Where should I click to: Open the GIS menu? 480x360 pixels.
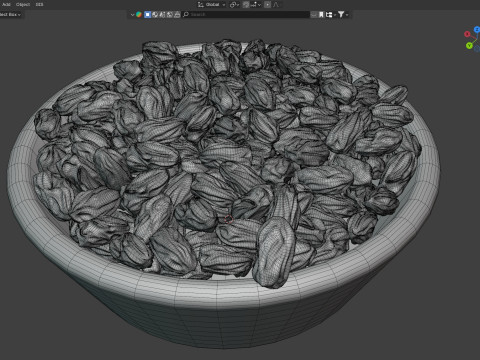(39, 4)
